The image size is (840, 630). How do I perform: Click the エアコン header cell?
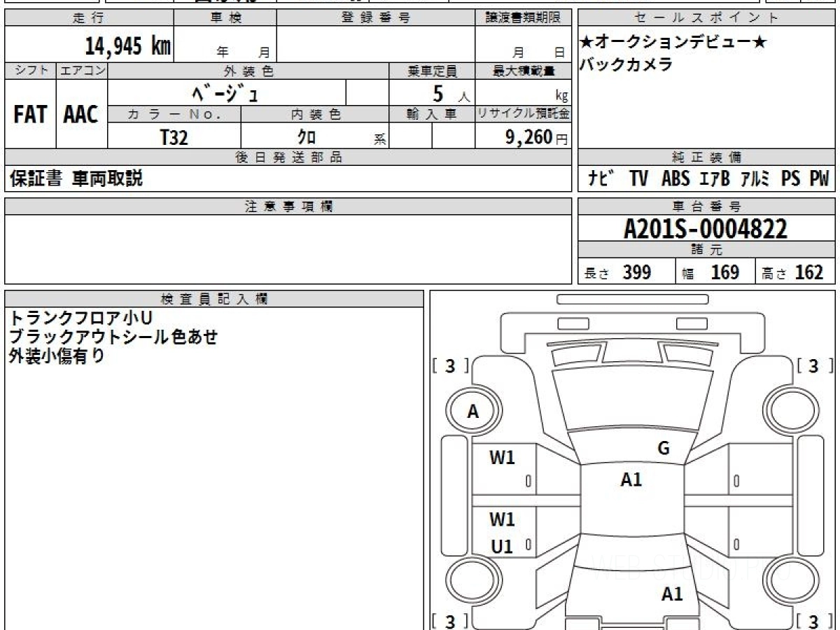(82, 71)
